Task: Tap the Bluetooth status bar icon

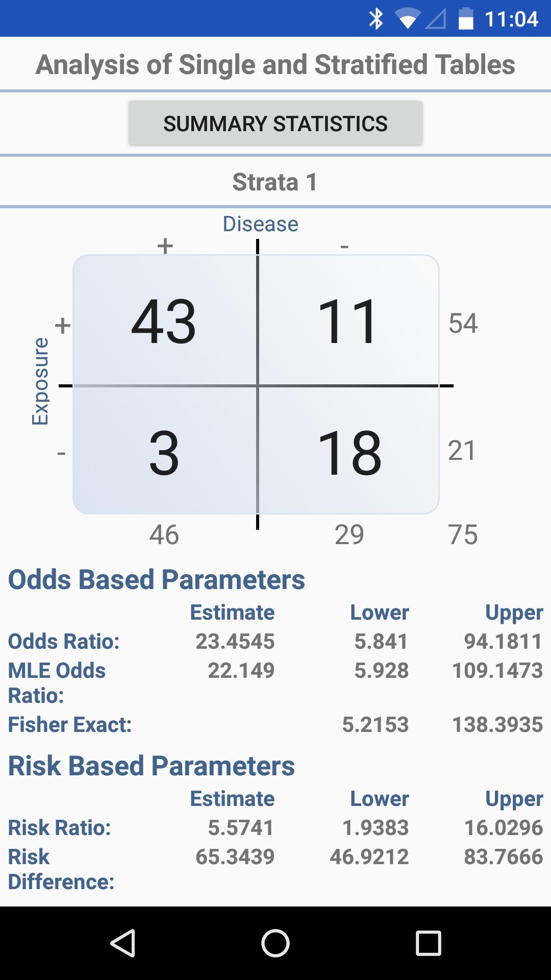Action: point(376,19)
